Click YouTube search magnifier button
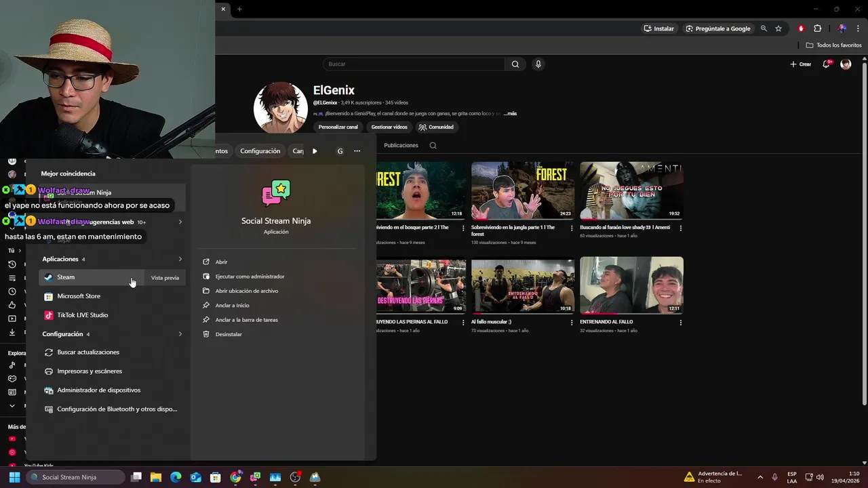 point(515,64)
